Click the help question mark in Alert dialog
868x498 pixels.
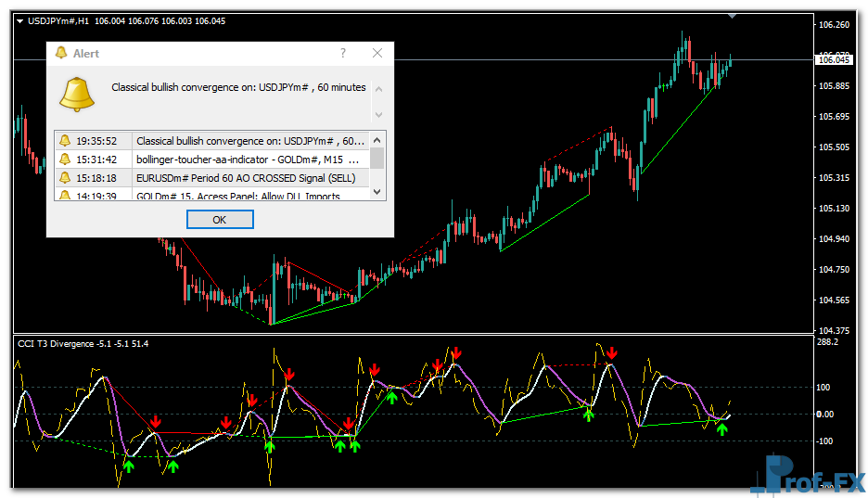coord(343,54)
